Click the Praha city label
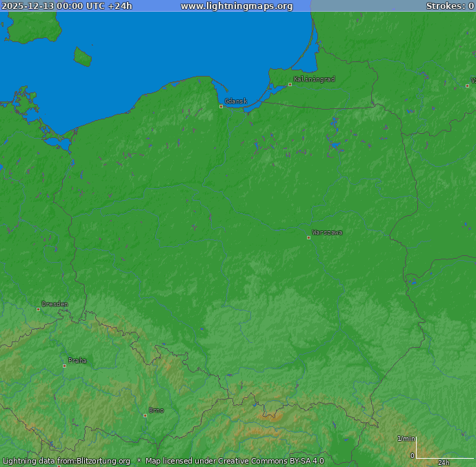Viewport: 476px width, 467px height. 77,360
